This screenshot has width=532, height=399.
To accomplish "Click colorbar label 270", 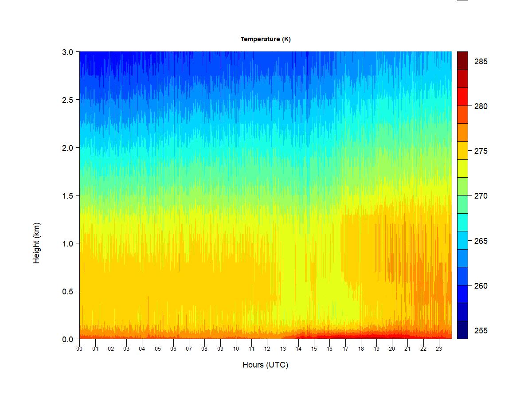I will [481, 196].
